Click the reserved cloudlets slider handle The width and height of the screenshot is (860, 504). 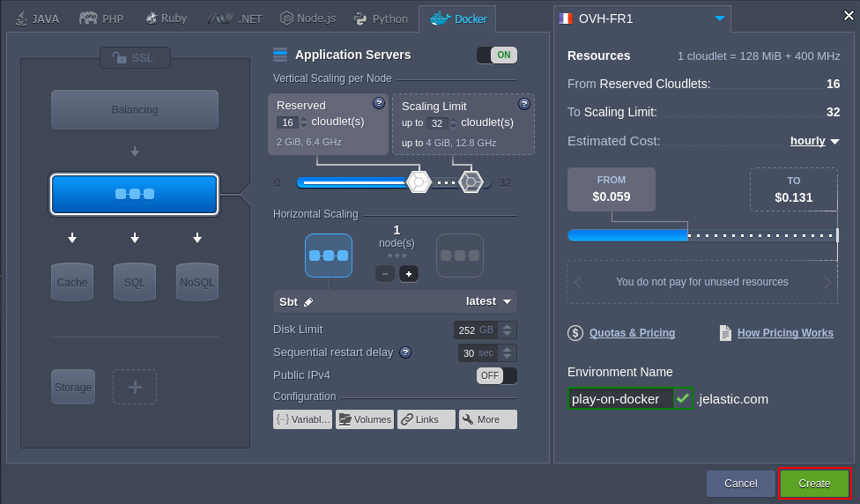pyautogui.click(x=419, y=182)
